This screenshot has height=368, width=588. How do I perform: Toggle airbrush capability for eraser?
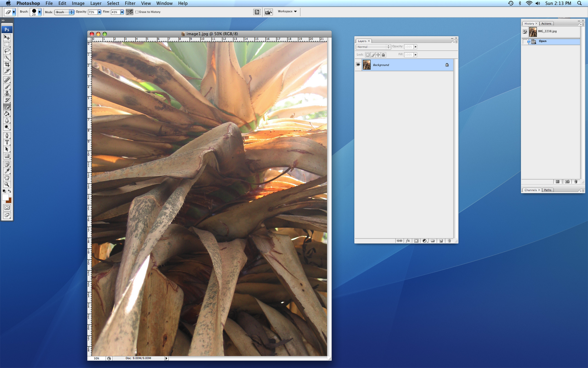pos(129,12)
